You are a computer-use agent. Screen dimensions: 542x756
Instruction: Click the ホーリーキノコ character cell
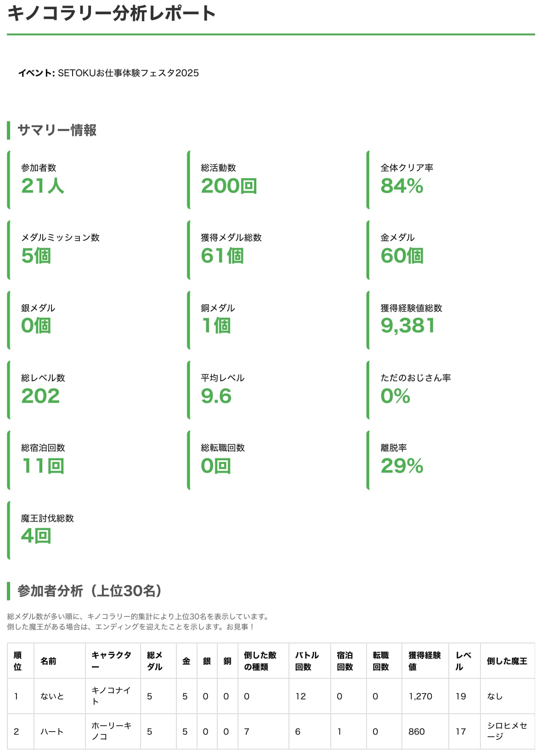[112, 731]
